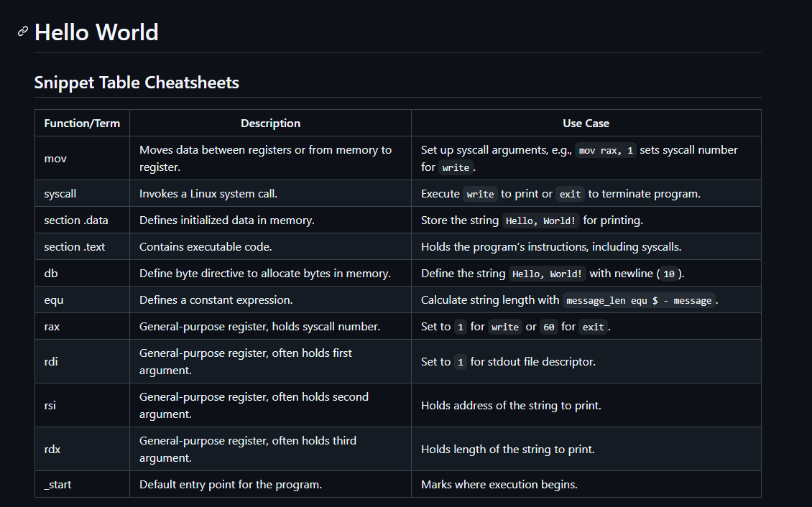Select the "Contains executable code." description
The width and height of the screenshot is (812, 507).
(x=206, y=247)
